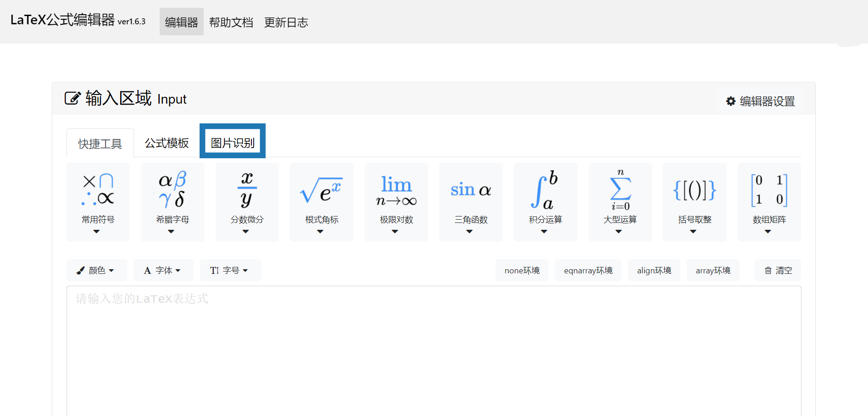The width and height of the screenshot is (868, 416).
Task: Open the 字号 font size dropdown
Action: 230,270
